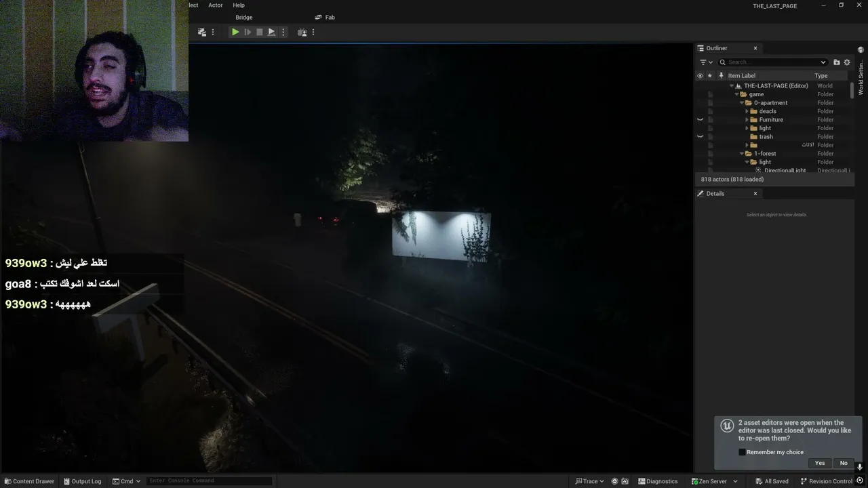
Task: Click No to skip re-opening editors
Action: click(844, 463)
